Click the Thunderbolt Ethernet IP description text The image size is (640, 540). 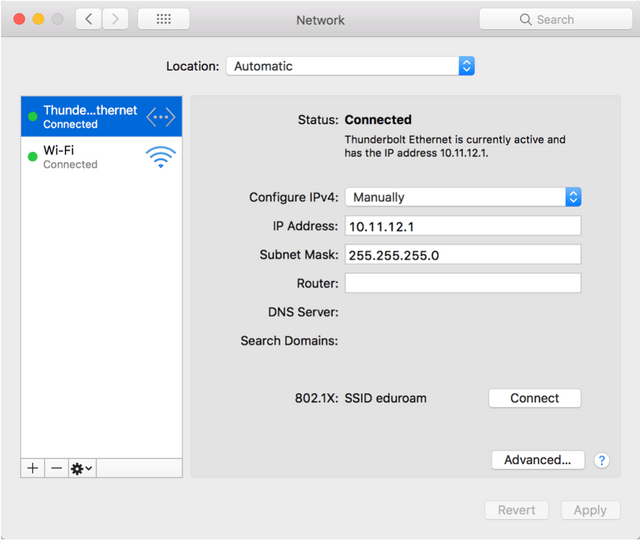pyautogui.click(x=455, y=146)
